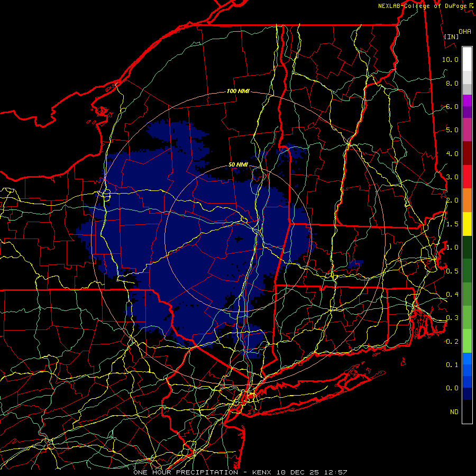Screen dimensions: 476x476
Task: Click the 4.0 legend value
Action: [452, 153]
